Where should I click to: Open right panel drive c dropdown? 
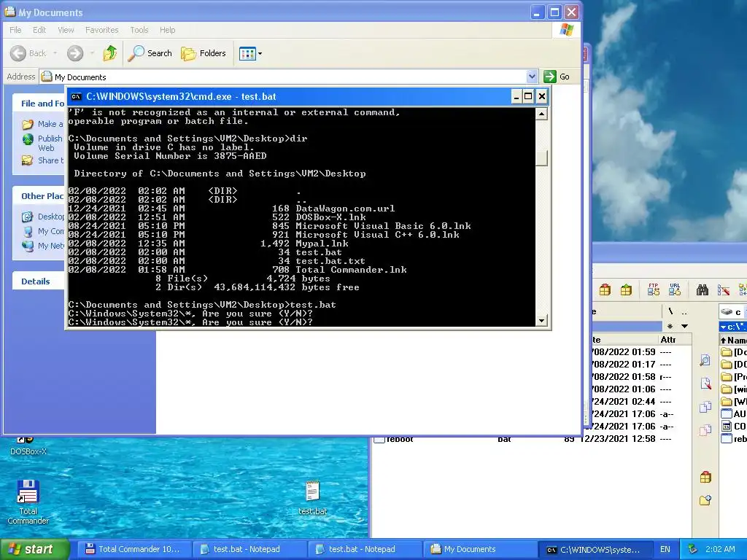[732, 312]
